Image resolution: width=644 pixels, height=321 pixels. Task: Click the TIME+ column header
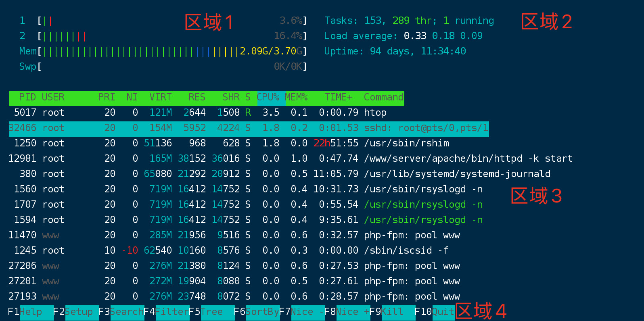(338, 97)
